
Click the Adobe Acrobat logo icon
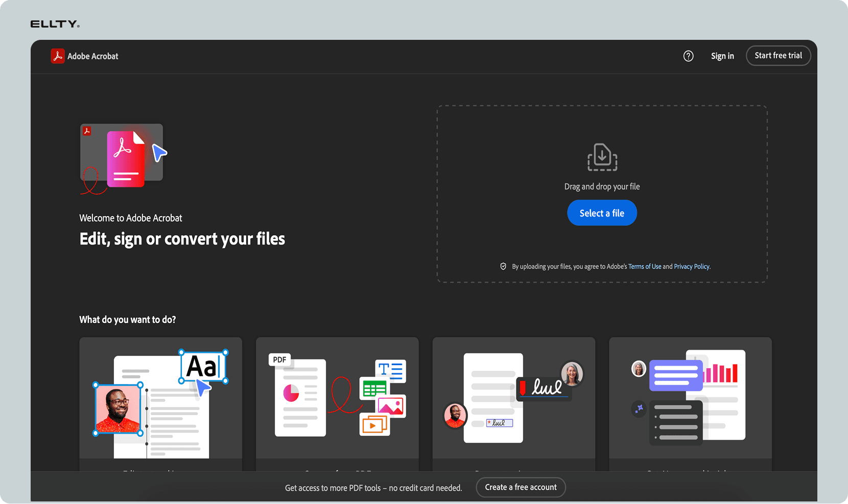click(x=58, y=56)
